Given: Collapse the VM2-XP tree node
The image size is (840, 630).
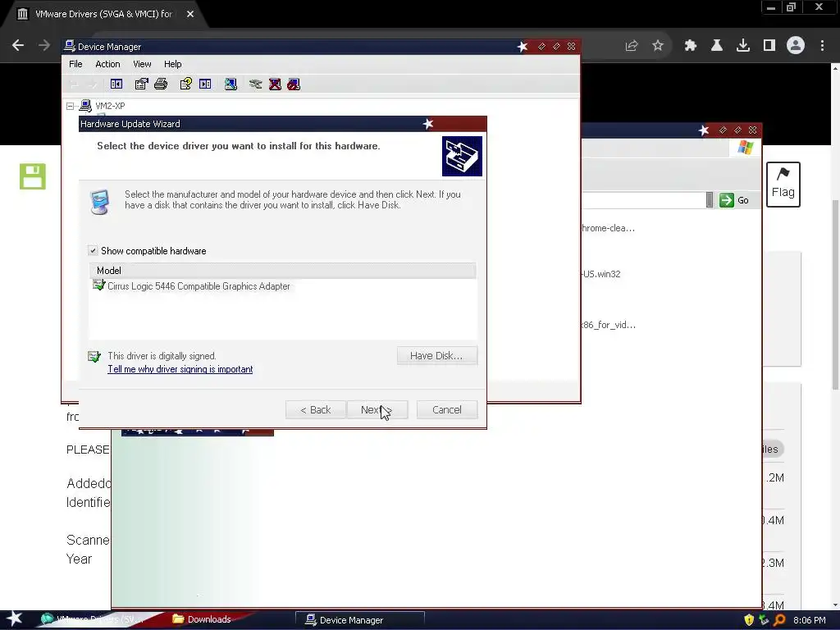Looking at the screenshot, I should tap(71, 106).
